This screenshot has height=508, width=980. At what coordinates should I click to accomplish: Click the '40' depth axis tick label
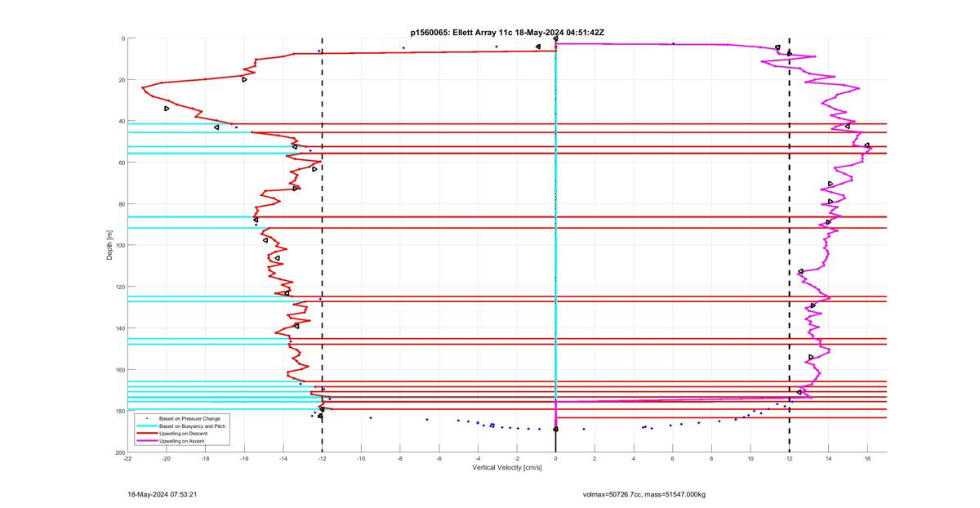click(x=121, y=121)
